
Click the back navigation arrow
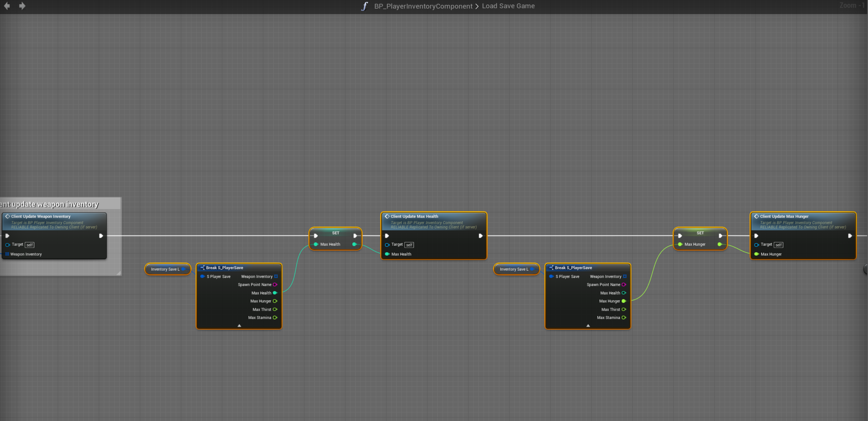(x=7, y=6)
